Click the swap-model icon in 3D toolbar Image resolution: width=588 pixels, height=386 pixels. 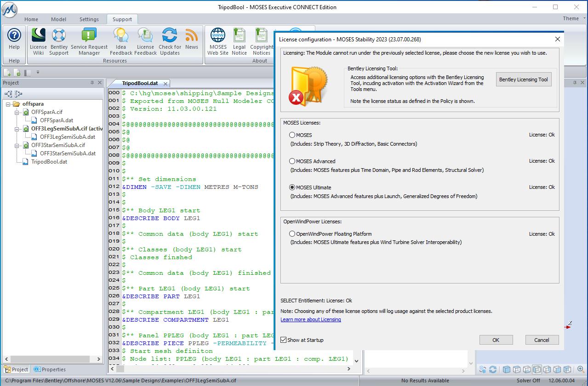482,369
